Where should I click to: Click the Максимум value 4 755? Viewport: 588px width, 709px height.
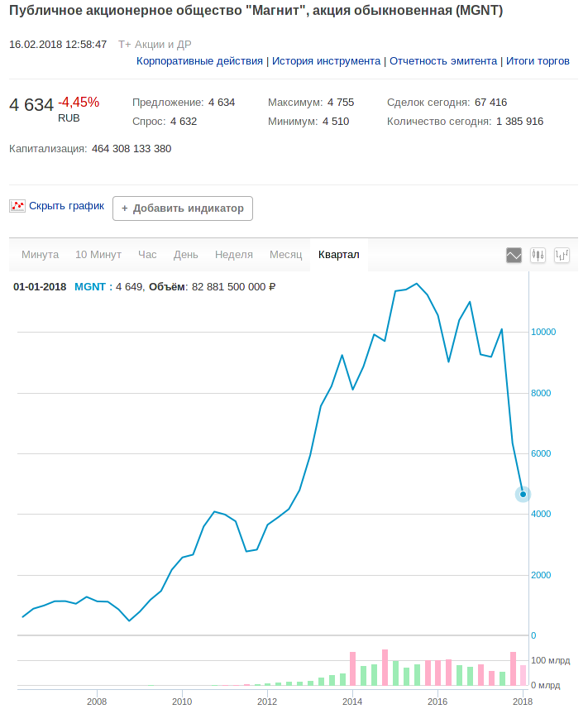(341, 103)
